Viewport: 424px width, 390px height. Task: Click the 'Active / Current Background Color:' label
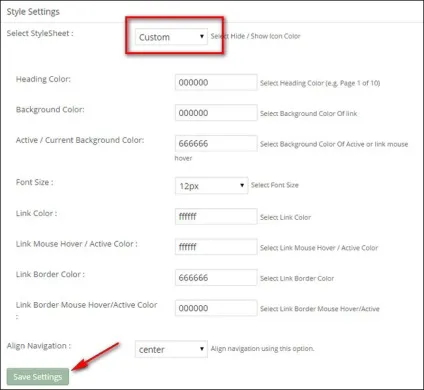click(x=80, y=140)
